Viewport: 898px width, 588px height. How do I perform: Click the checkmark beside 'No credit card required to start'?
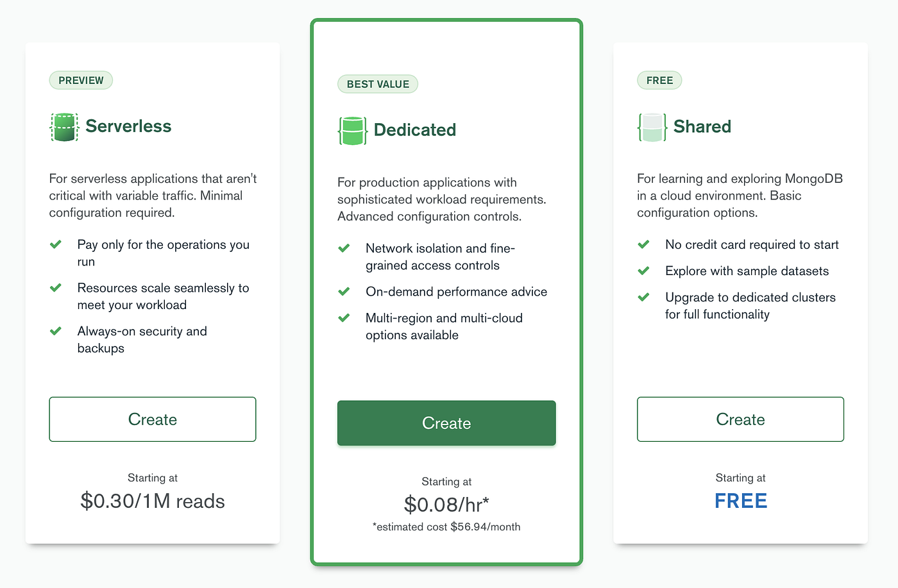tap(643, 244)
